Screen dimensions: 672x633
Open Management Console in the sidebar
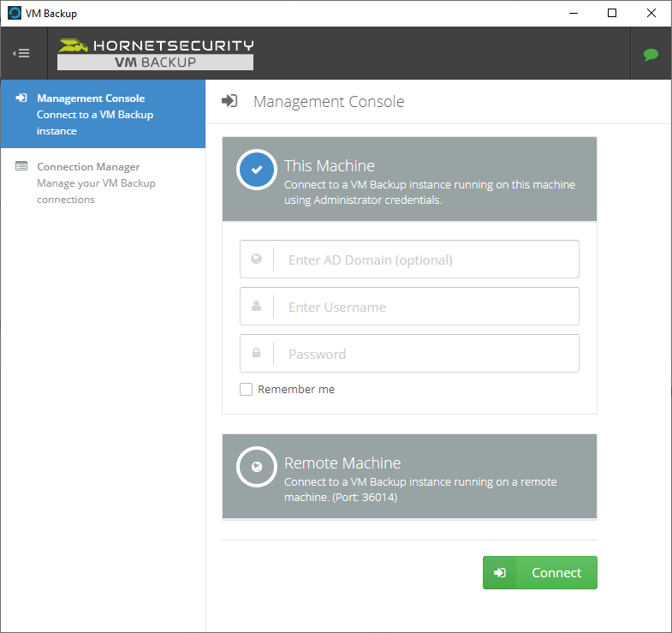click(103, 114)
